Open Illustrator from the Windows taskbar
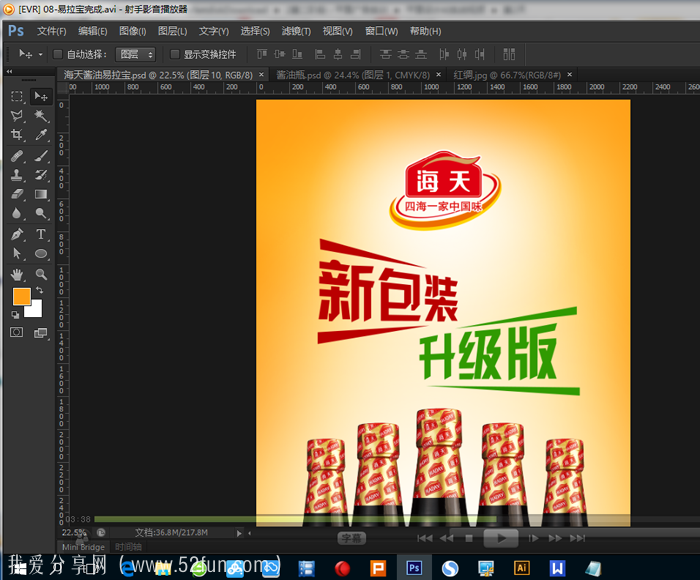The image size is (700, 580). pyautogui.click(x=521, y=568)
